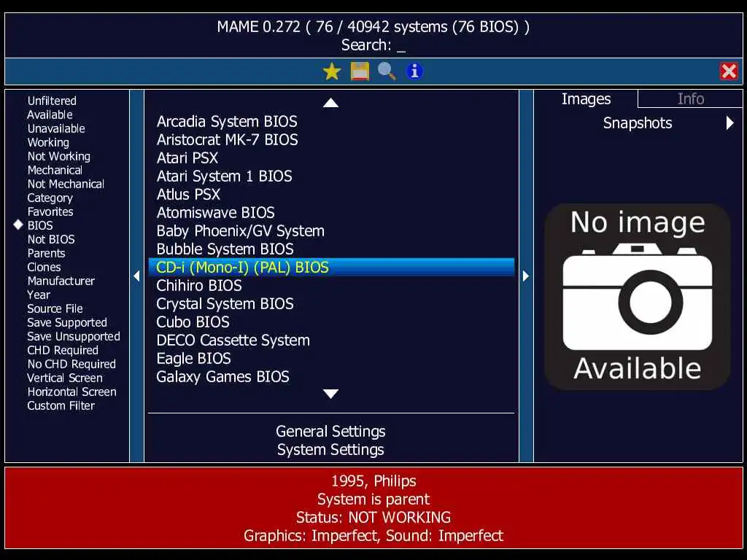The height and width of the screenshot is (560, 747).
Task: Click the red X exit icon
Action: [729, 71]
